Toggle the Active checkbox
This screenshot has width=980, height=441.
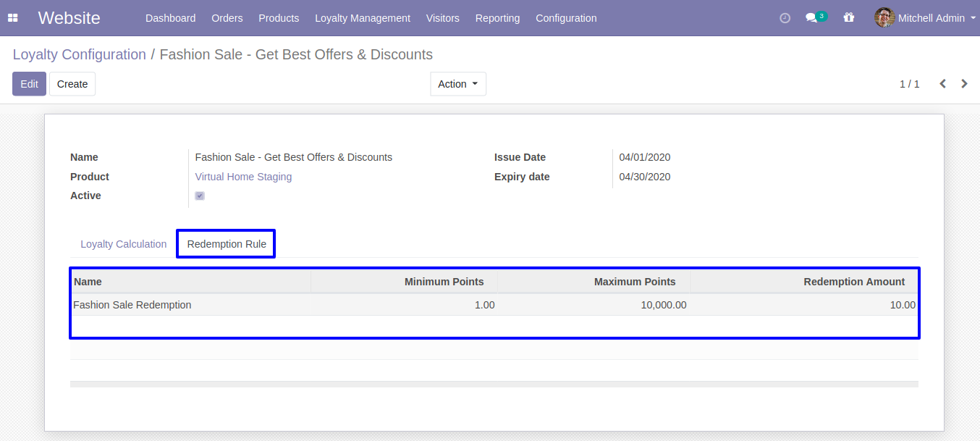coord(200,196)
